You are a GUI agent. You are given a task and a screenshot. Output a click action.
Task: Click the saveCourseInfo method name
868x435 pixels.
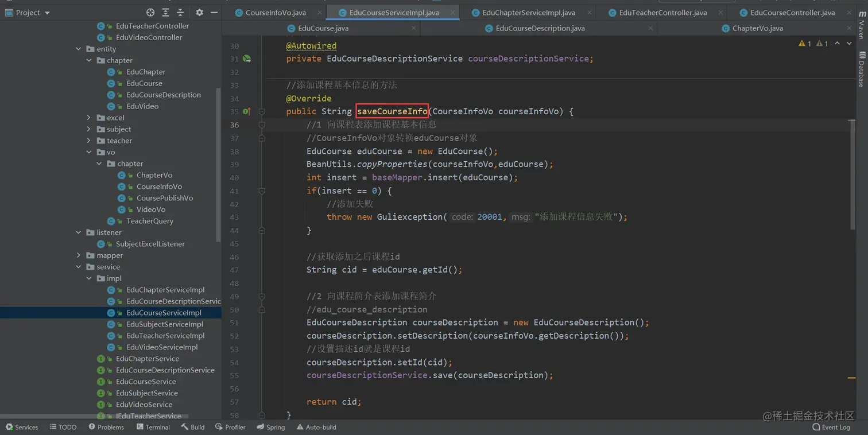392,111
